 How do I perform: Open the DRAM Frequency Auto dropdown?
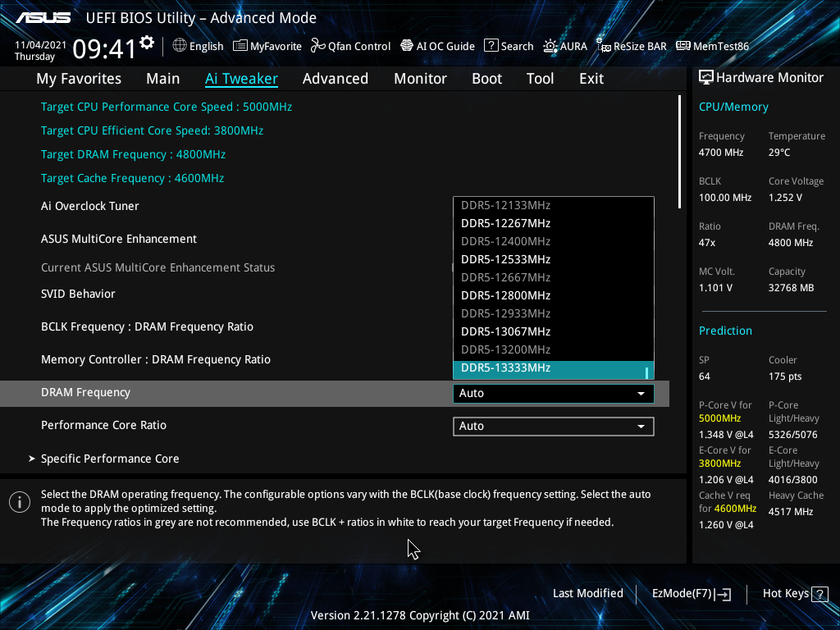(x=554, y=393)
